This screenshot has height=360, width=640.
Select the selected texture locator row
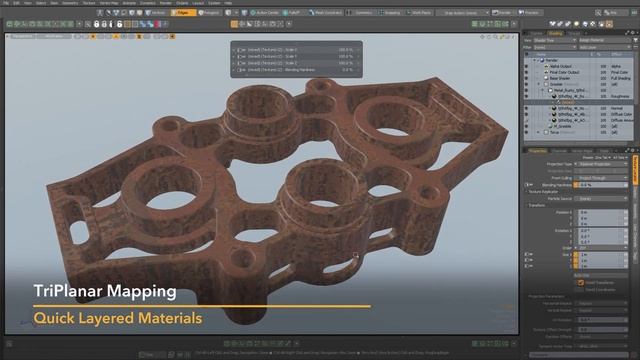tap(579, 102)
